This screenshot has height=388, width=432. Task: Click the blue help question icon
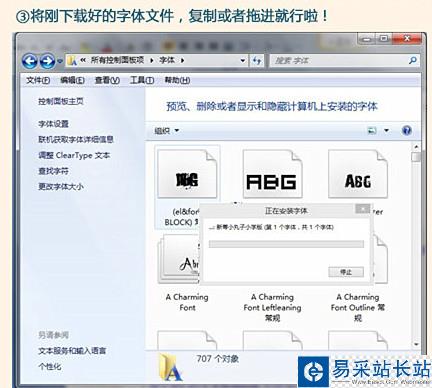[407, 130]
